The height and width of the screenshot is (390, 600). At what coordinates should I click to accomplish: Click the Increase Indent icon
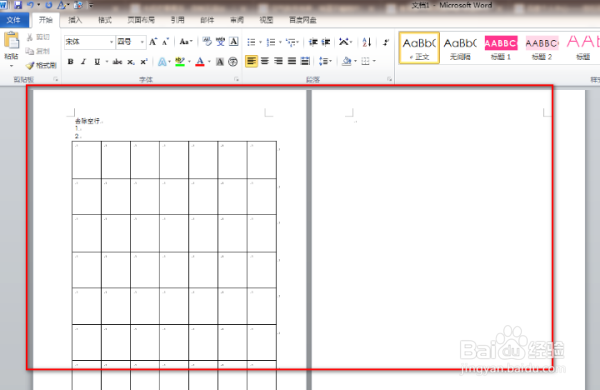[326, 42]
